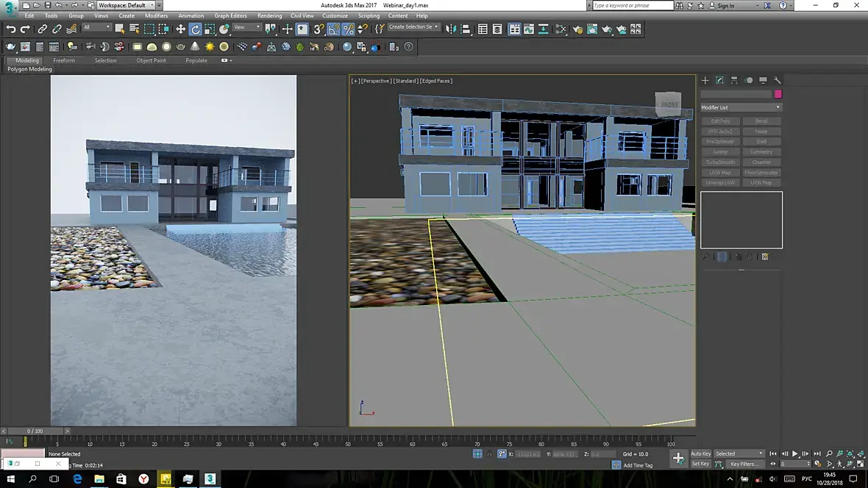This screenshot has height=488, width=868.
Task: Toggle Auto Key animation mode
Action: 700,453
